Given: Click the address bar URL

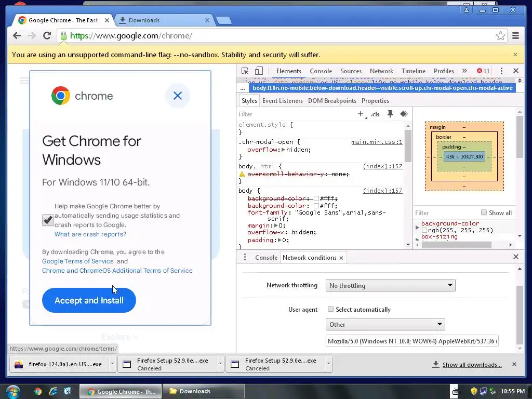Looking at the screenshot, I should point(131,36).
